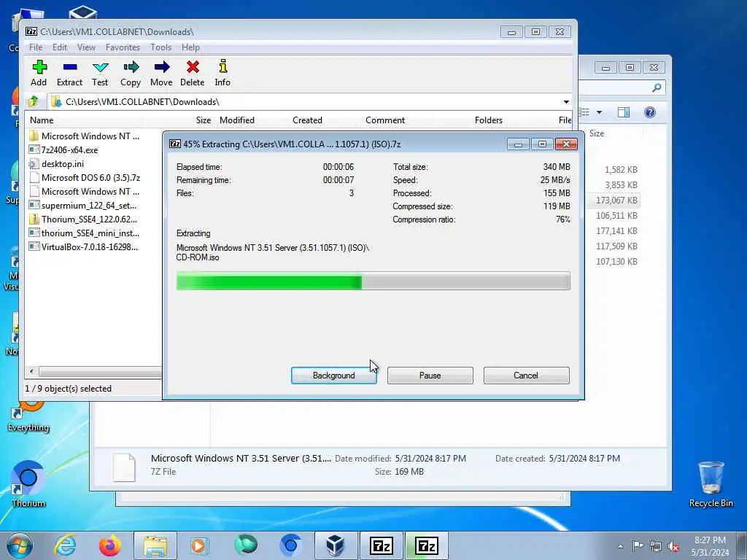Open the View menu
The image size is (747, 560).
point(86,47)
